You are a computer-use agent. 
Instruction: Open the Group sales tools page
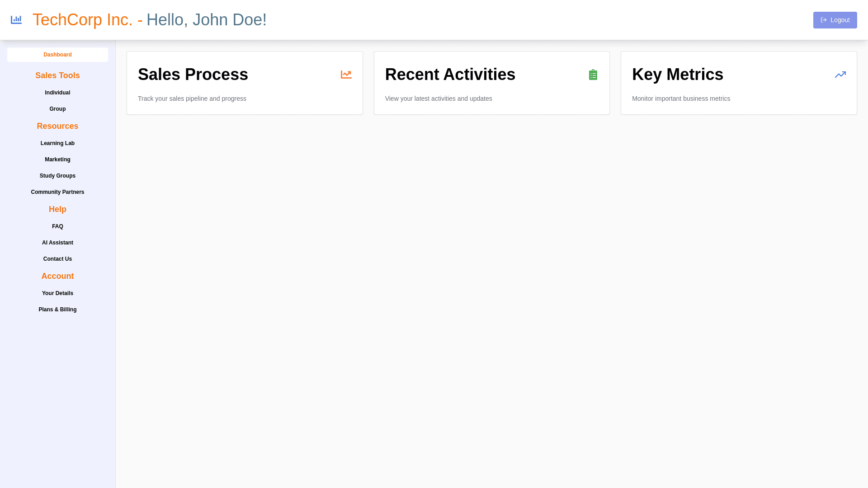coord(57,109)
